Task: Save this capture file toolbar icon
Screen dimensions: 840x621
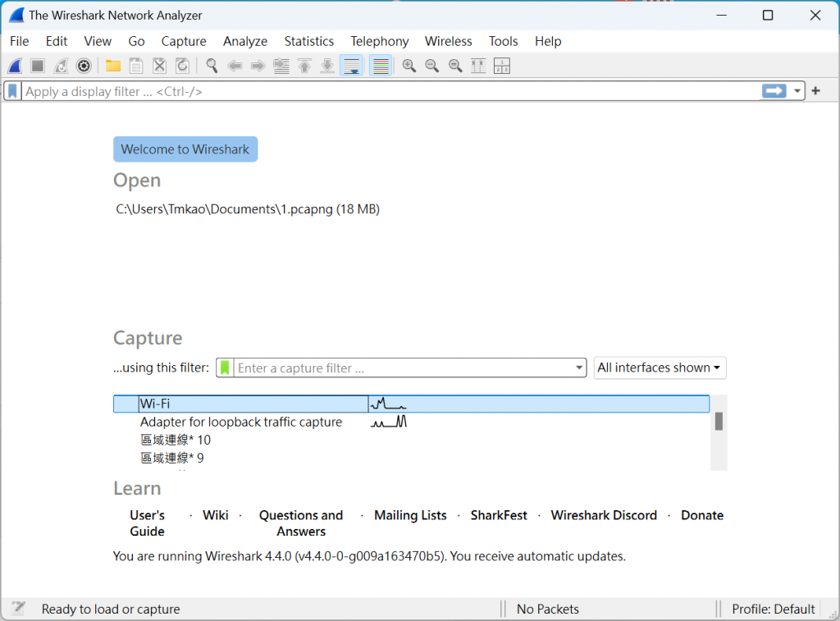Action: [x=136, y=66]
